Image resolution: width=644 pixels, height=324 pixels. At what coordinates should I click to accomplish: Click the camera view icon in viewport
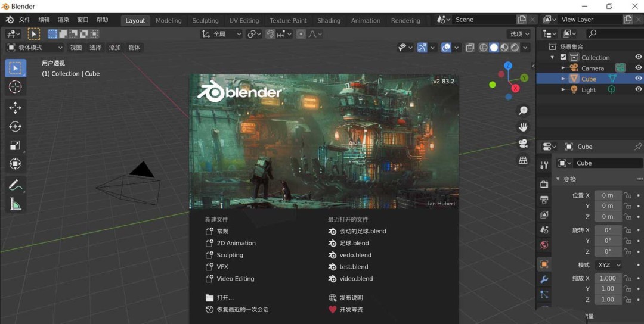point(523,144)
